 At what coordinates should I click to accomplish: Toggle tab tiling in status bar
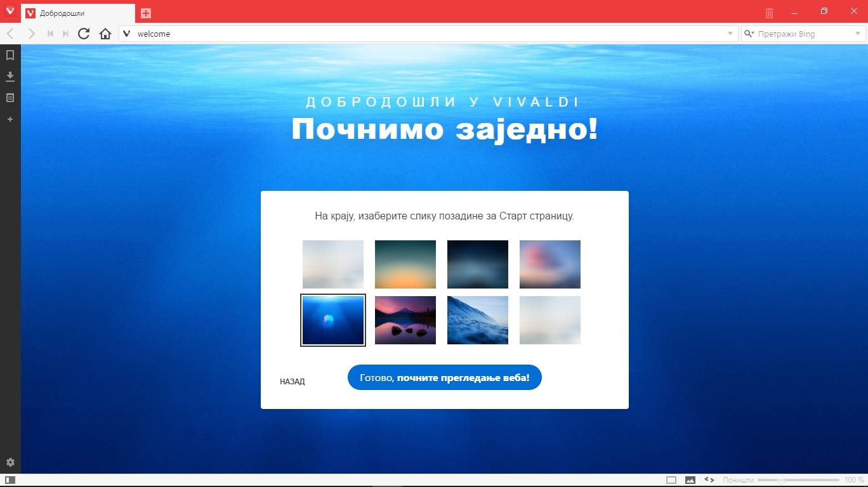(x=671, y=480)
